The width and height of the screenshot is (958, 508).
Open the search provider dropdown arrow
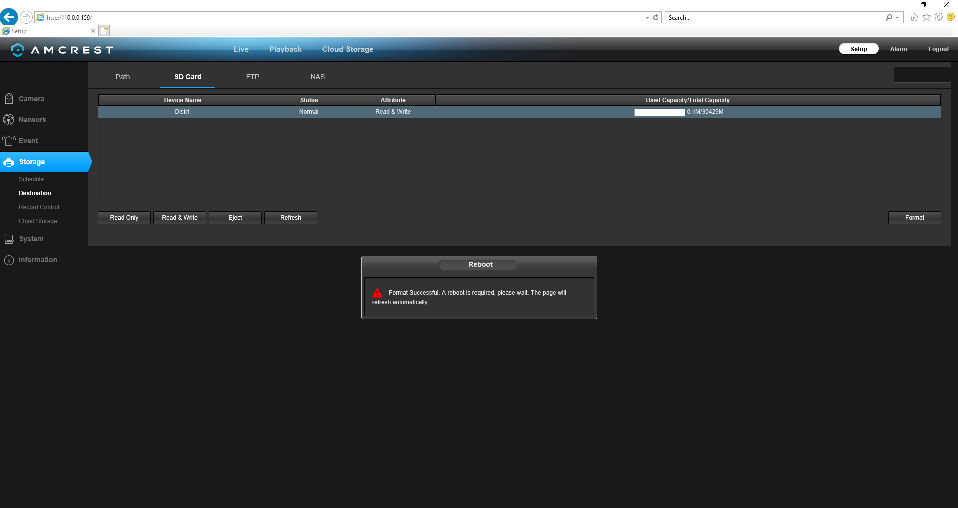tap(897, 18)
